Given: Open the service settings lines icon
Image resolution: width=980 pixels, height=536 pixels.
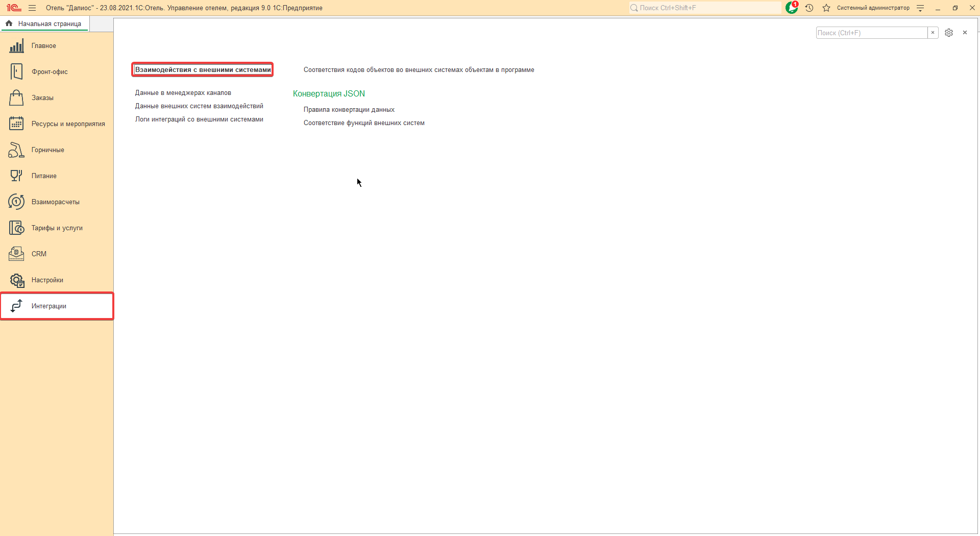Looking at the screenshot, I should pyautogui.click(x=920, y=8).
